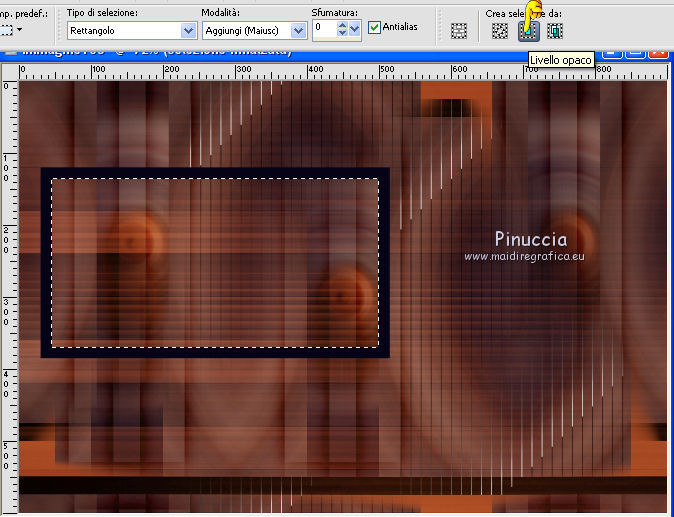Toggle the Antialias checkbox

[x=374, y=28]
